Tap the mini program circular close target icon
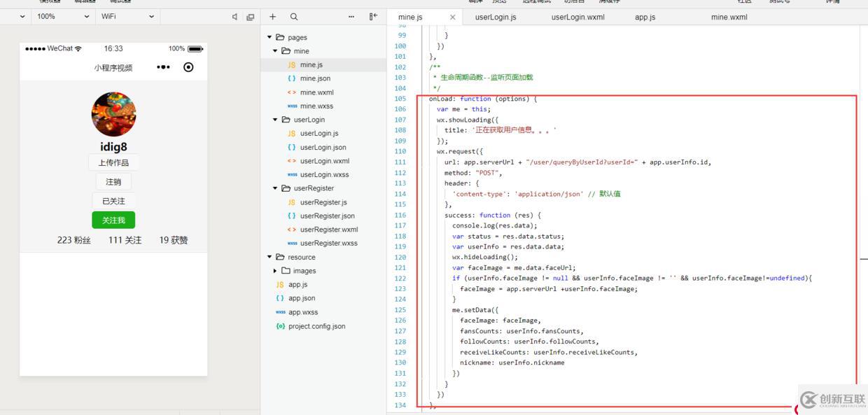Viewport: 868px width, 415px height. (188, 67)
